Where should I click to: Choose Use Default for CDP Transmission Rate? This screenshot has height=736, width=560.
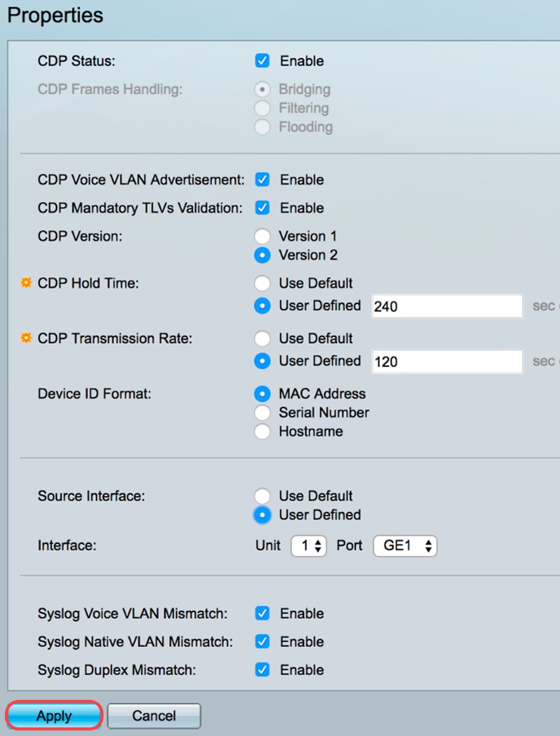[x=262, y=338]
